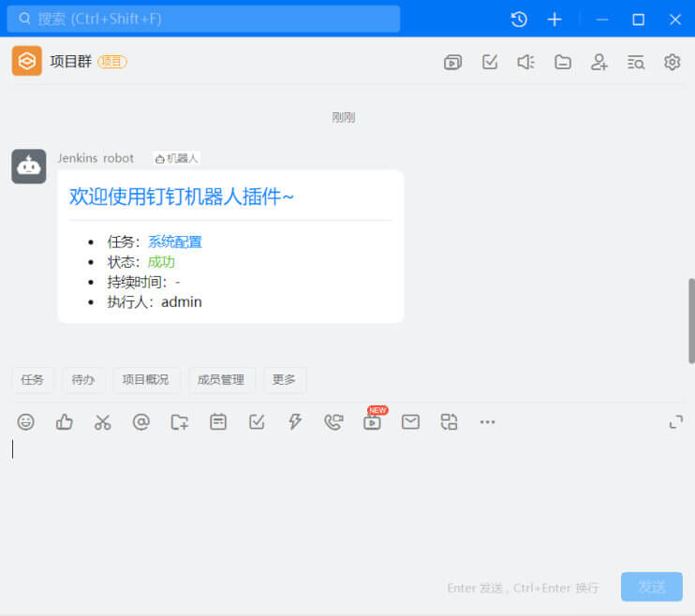Minimize the chat window

click(601, 20)
